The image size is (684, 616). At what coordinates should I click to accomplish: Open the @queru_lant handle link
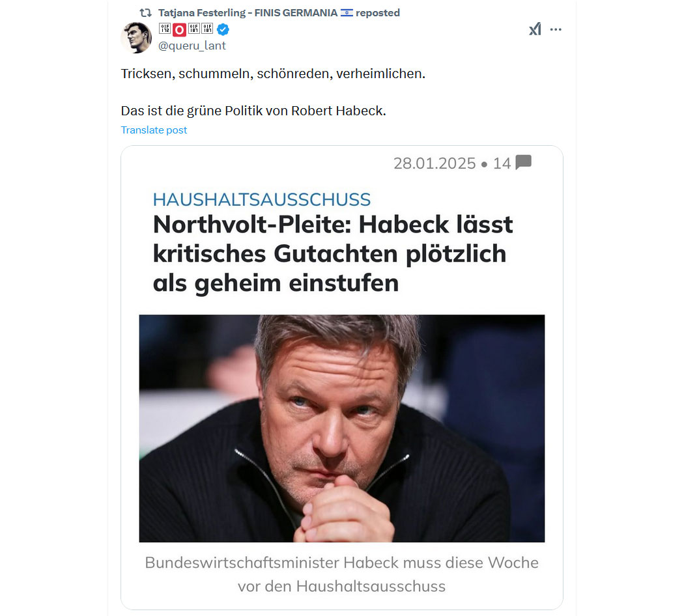192,46
